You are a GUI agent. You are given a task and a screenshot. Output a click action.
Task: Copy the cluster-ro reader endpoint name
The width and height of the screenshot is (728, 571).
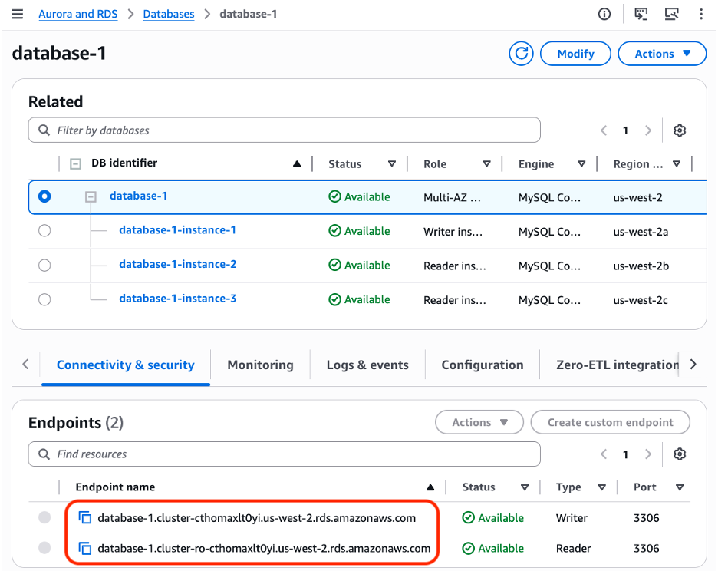click(85, 548)
